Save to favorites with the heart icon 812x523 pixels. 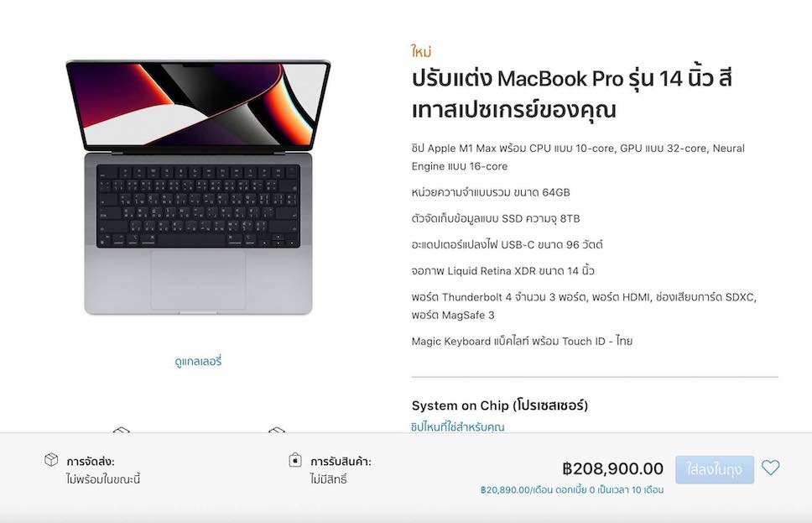(771, 468)
